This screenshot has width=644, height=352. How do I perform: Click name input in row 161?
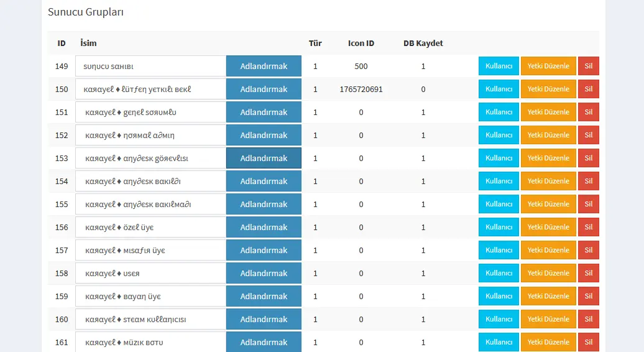click(x=150, y=342)
